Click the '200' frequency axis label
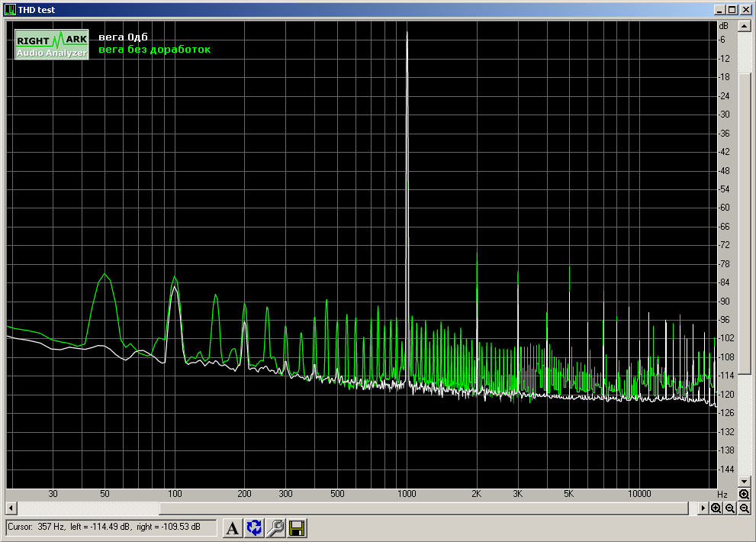 [x=244, y=494]
